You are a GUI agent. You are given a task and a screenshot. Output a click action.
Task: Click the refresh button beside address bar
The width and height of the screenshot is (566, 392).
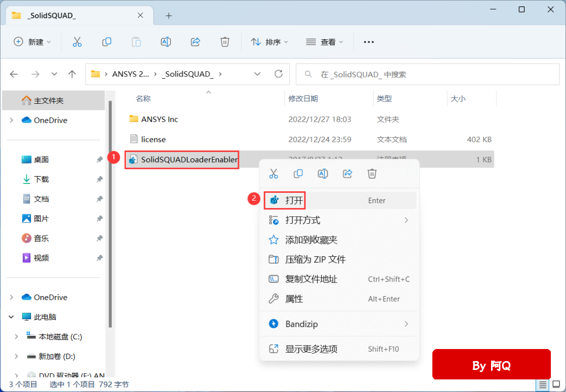pyautogui.click(x=278, y=74)
